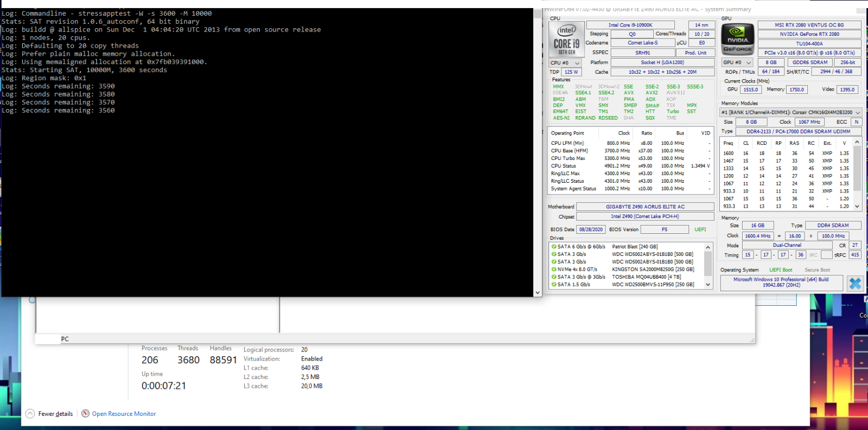868x430 pixels.
Task: Click the memory timings table scroll-down arrow
Action: 857,206
